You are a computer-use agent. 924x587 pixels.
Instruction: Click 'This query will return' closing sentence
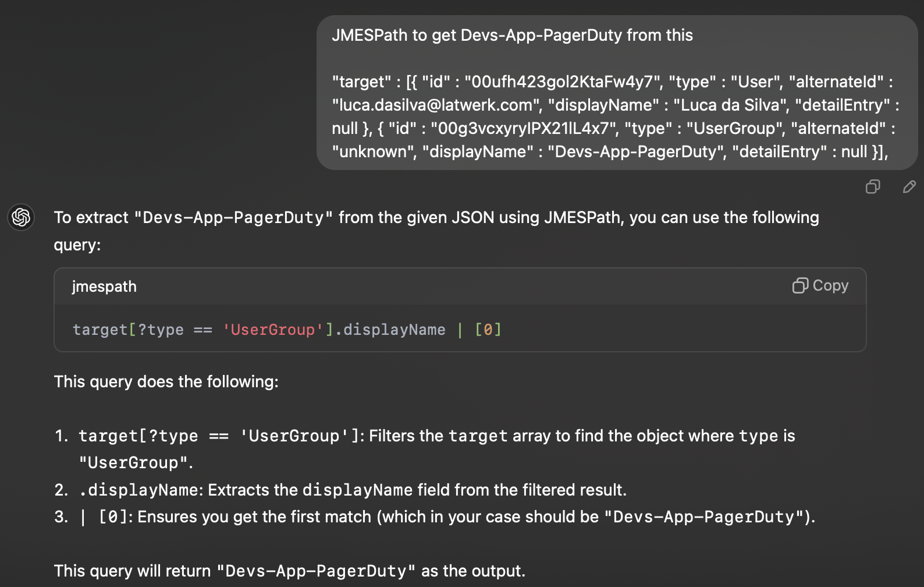coord(290,571)
